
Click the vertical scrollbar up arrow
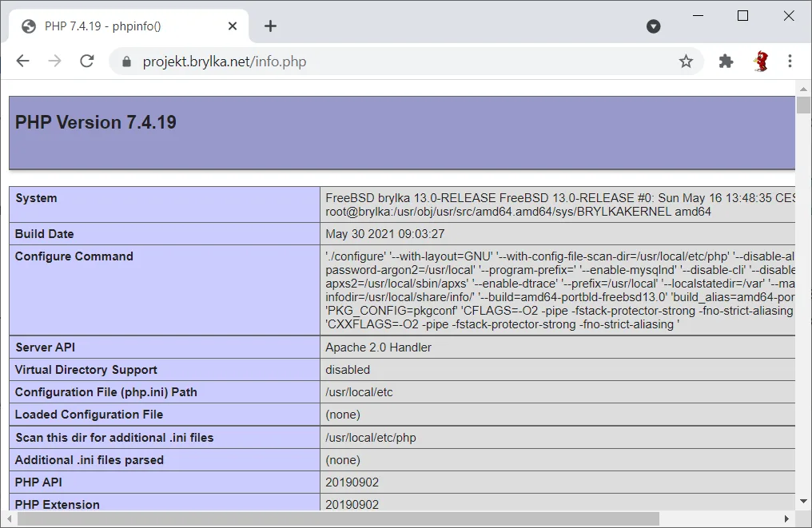[x=803, y=89]
